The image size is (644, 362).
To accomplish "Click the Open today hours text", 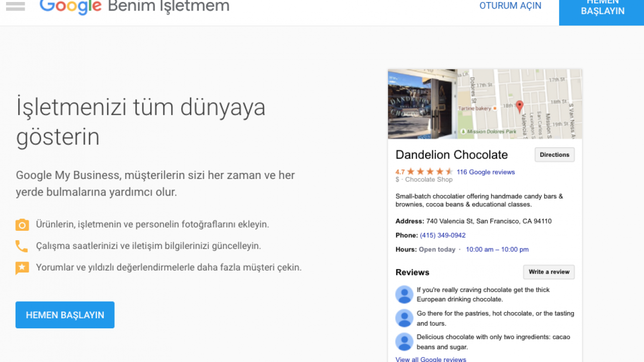I will 437,249.
